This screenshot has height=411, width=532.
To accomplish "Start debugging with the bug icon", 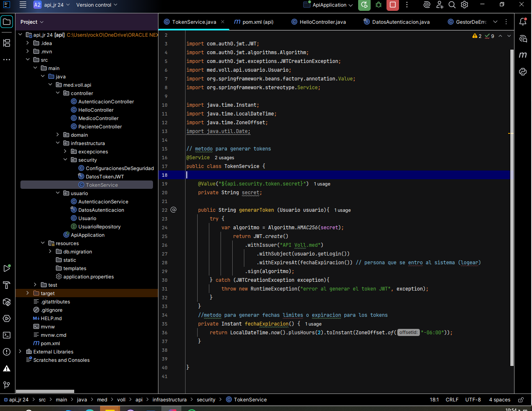I will pos(379,5).
